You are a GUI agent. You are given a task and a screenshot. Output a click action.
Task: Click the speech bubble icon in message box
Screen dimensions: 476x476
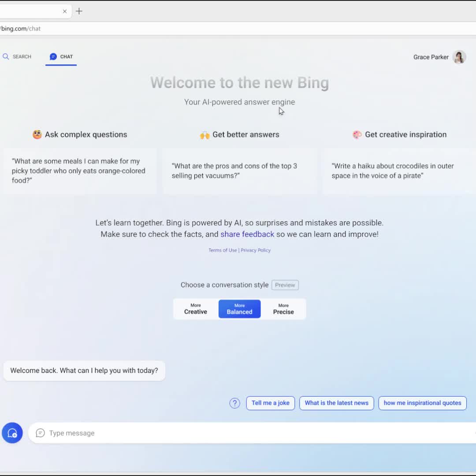(40, 433)
